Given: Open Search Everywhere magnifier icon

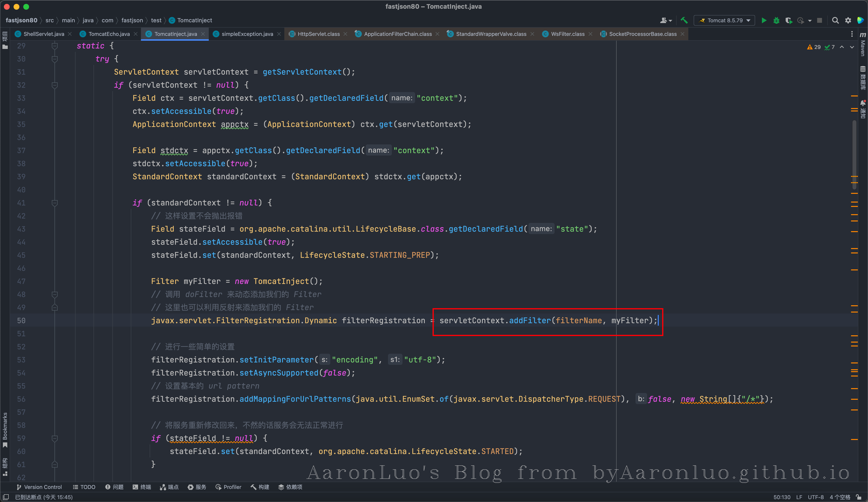Looking at the screenshot, I should tap(835, 20).
